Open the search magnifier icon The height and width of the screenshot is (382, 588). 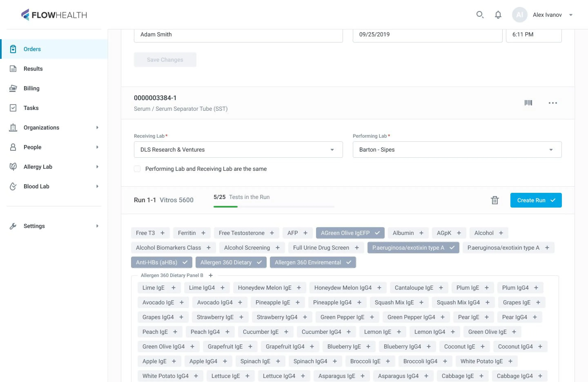click(480, 15)
